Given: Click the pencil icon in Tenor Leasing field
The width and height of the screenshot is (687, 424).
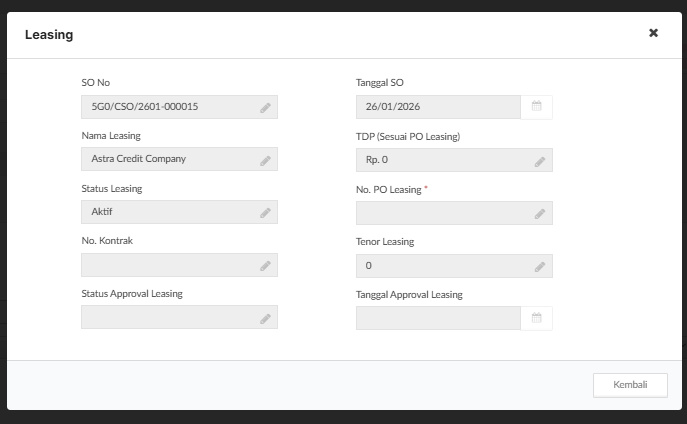Looking at the screenshot, I should 540,266.
